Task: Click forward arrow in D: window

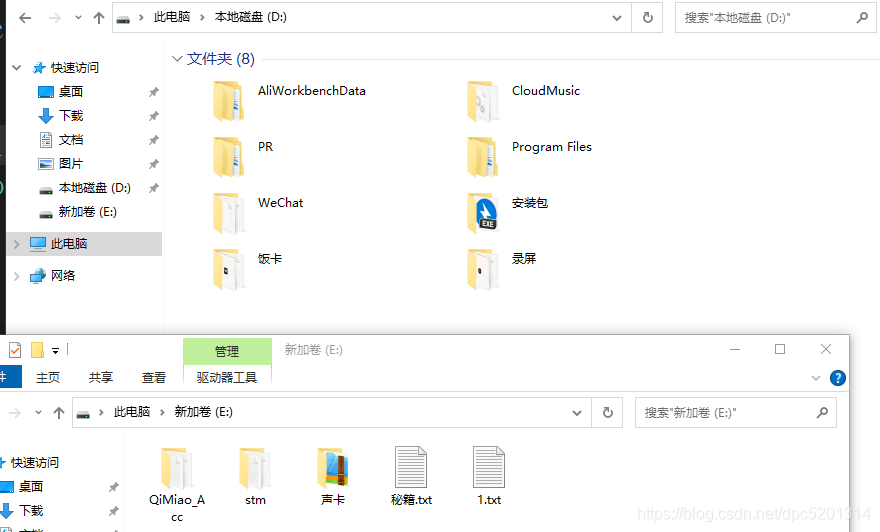Action: coord(54,18)
